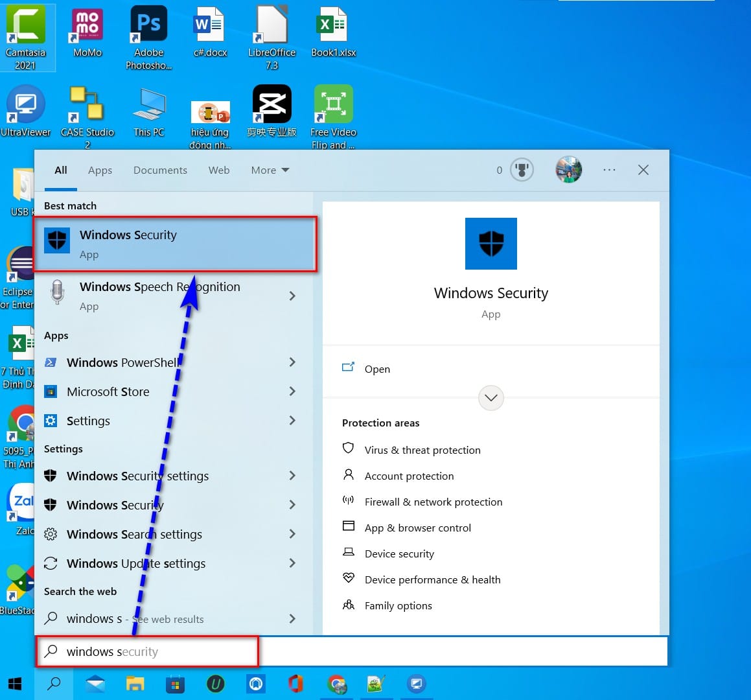Click the Family options icon

click(x=349, y=605)
